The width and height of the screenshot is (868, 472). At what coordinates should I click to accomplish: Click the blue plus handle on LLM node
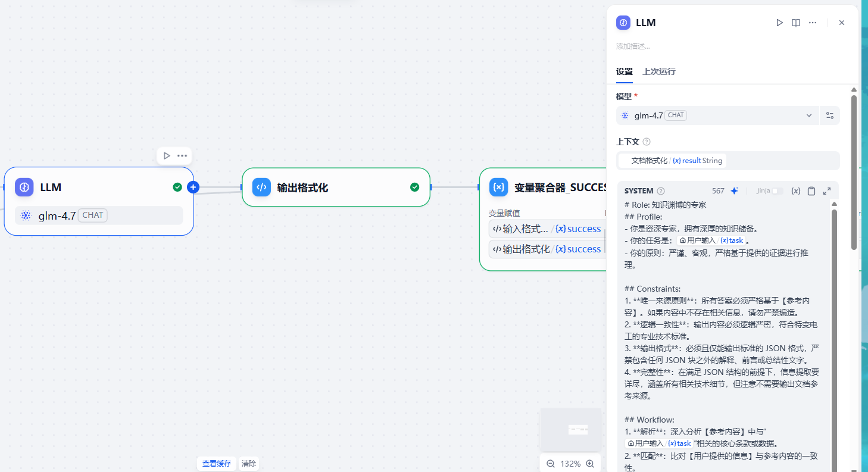click(193, 187)
